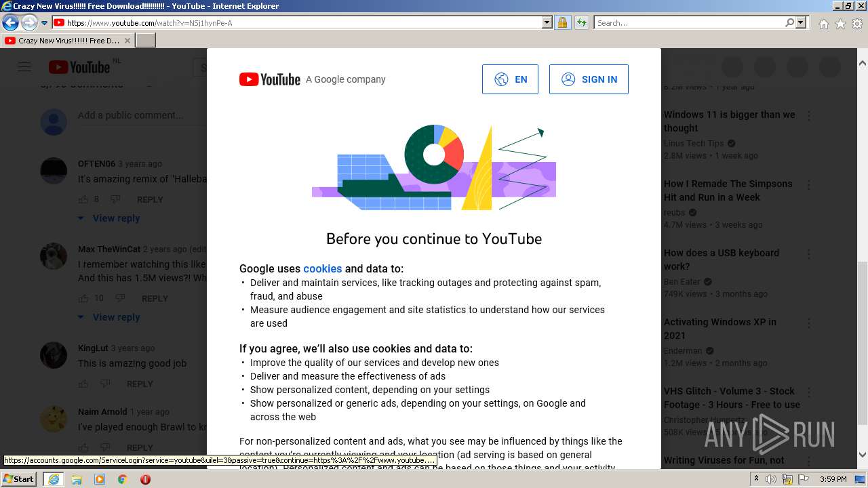Open the OFTEN06 channel name
The width and height of the screenshot is (868, 488).
[96, 164]
